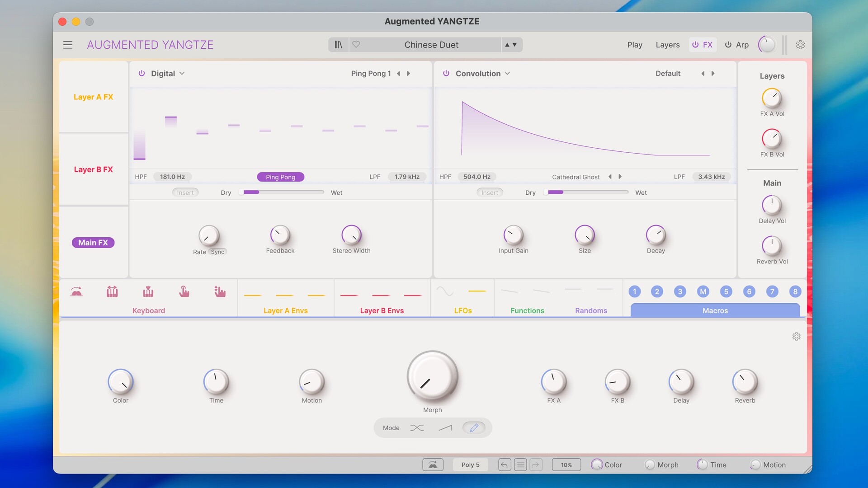Open macro panel settings gear

(x=796, y=337)
